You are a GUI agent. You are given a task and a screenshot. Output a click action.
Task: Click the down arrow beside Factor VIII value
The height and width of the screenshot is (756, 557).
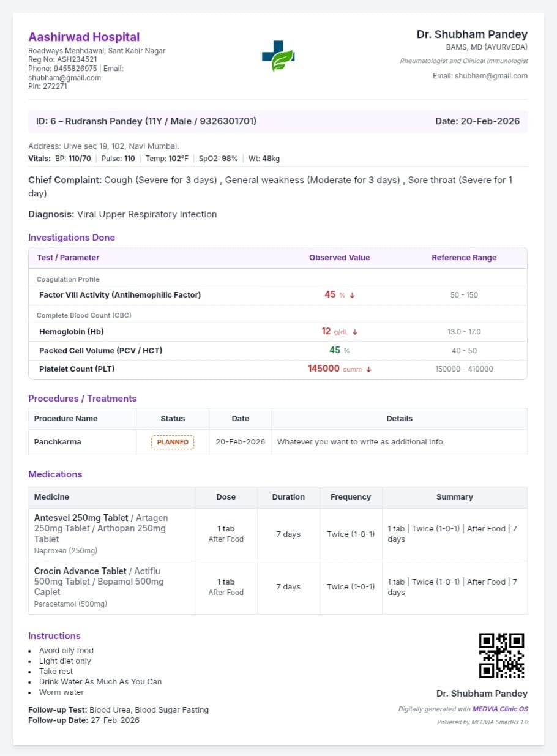tap(353, 295)
